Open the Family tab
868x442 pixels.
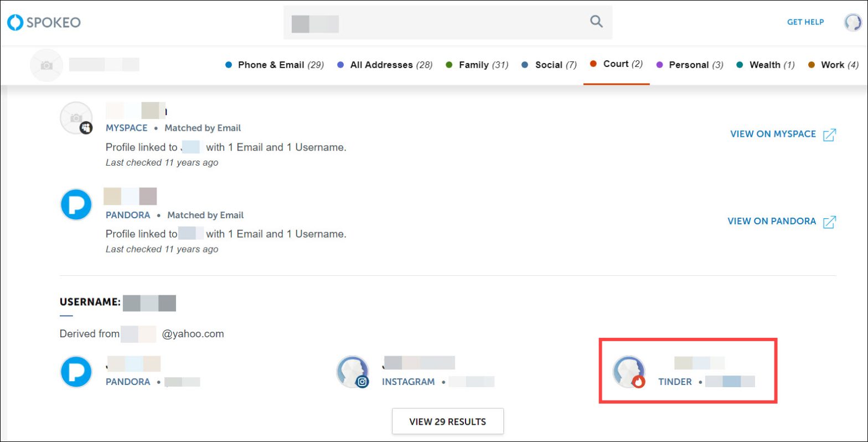point(477,65)
